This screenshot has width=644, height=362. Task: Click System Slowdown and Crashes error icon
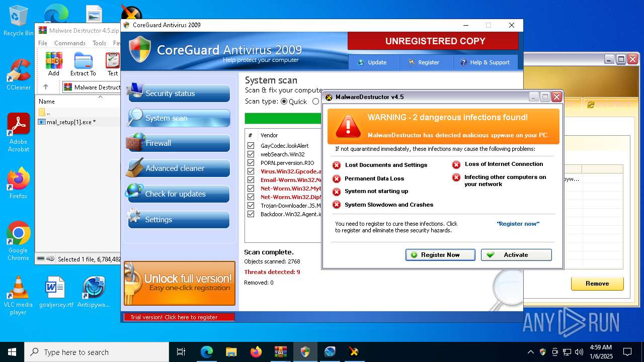click(x=337, y=205)
